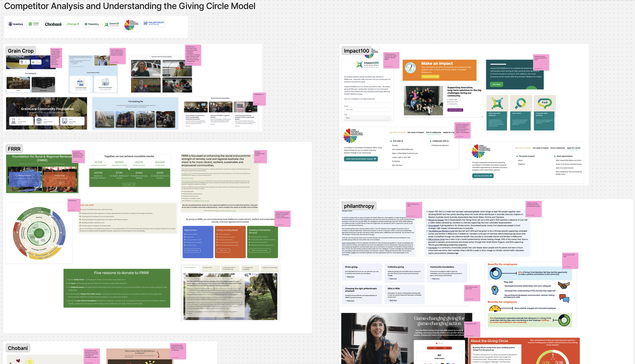
Task: Click Read more under Direct giving
Action: tap(351, 277)
